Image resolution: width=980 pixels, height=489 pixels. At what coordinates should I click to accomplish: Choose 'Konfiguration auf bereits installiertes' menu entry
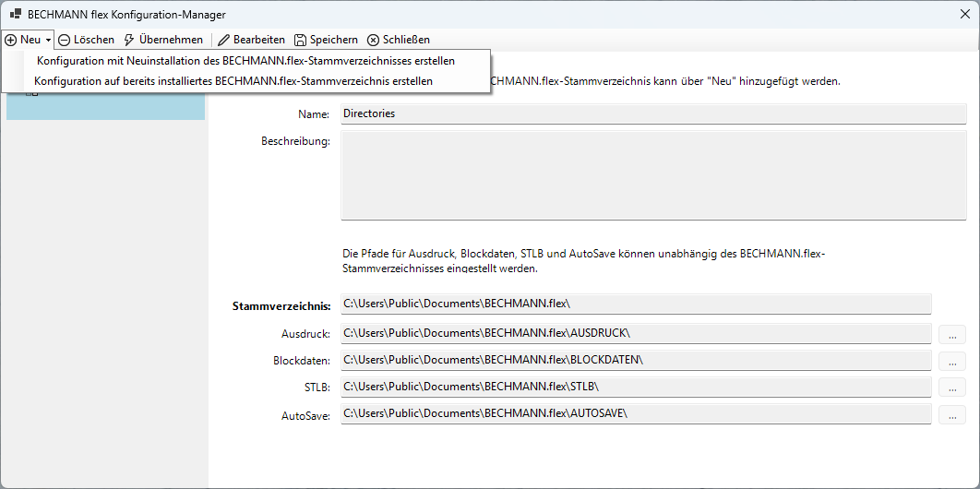point(233,81)
